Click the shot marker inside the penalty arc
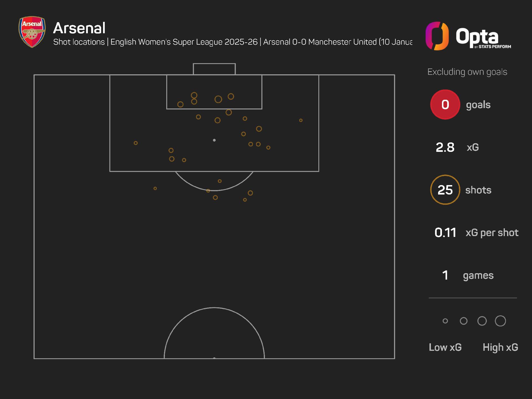The image size is (532, 399). tap(220, 181)
